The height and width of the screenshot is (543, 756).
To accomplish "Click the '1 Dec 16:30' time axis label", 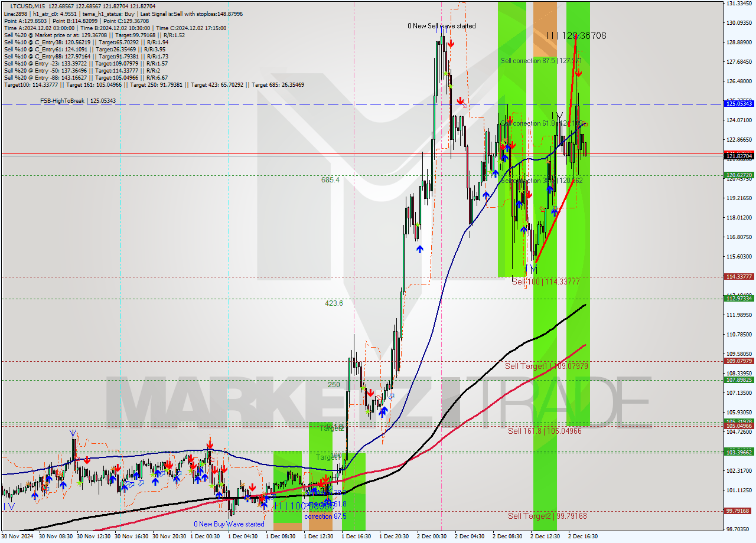I will tap(357, 537).
